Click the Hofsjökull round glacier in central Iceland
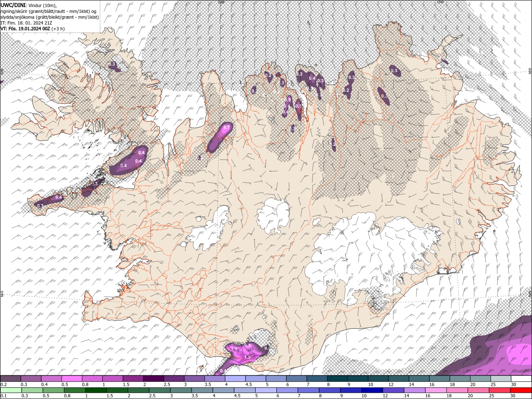This screenshot has width=532, height=399. pyautogui.click(x=273, y=216)
